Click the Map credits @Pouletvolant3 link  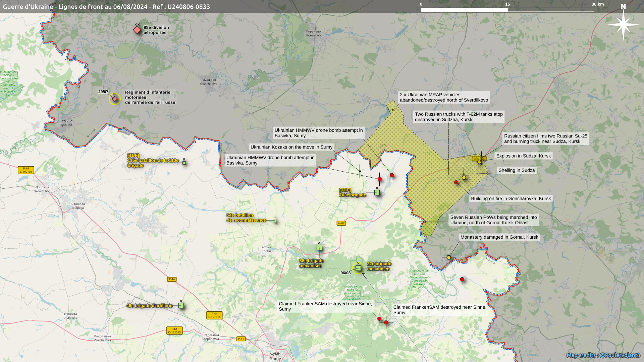point(603,355)
